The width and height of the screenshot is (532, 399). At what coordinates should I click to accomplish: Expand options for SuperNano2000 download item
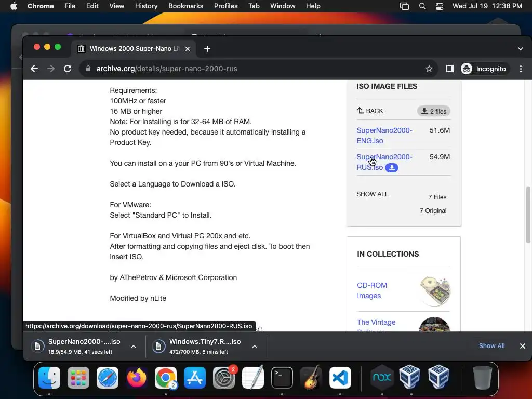(x=134, y=347)
